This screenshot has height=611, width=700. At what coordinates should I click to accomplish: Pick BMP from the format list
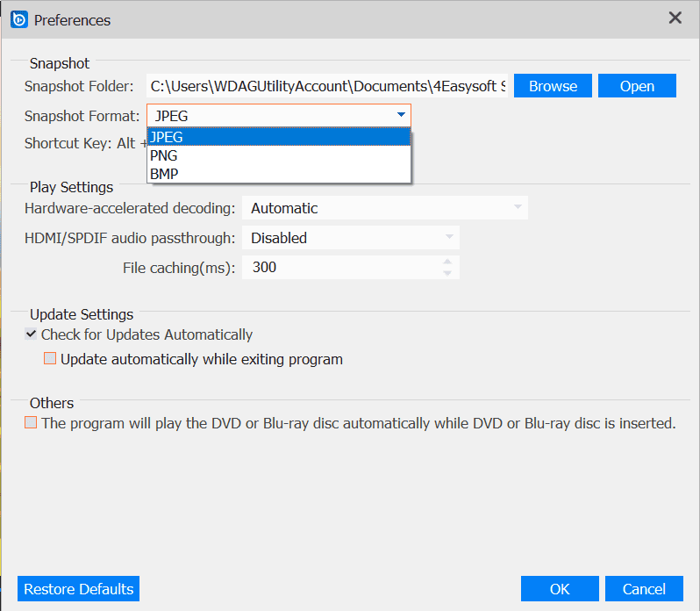click(279, 174)
